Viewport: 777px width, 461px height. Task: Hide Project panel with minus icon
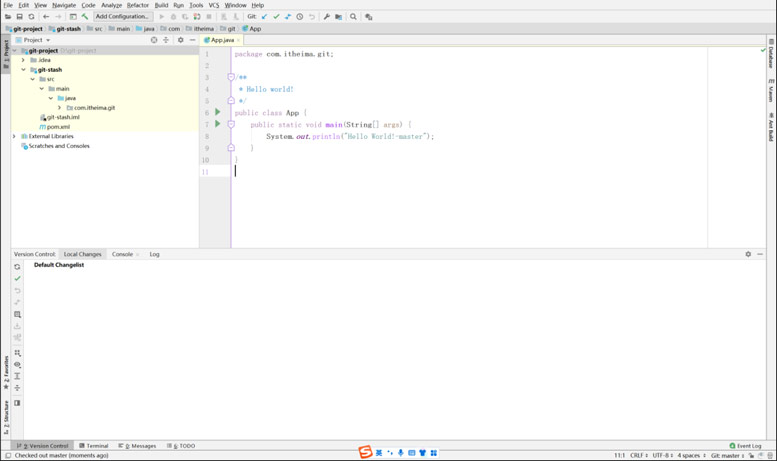coord(192,40)
